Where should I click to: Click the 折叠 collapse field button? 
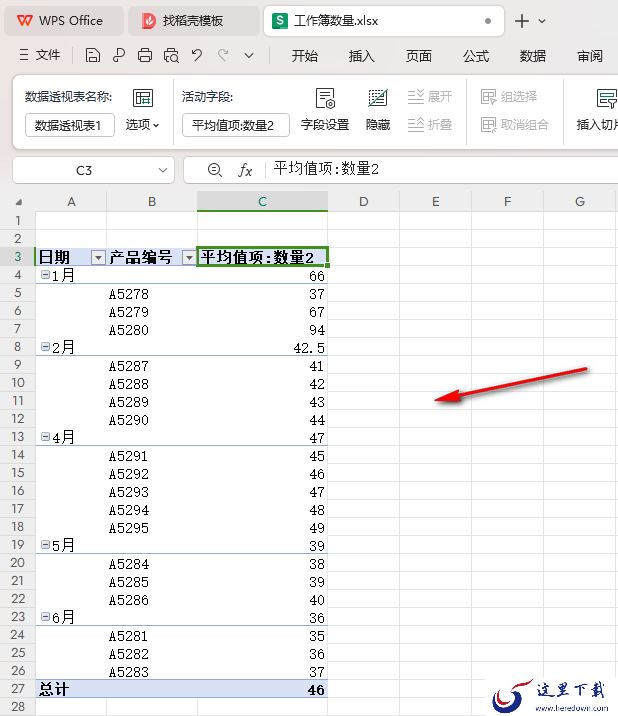tap(429, 124)
